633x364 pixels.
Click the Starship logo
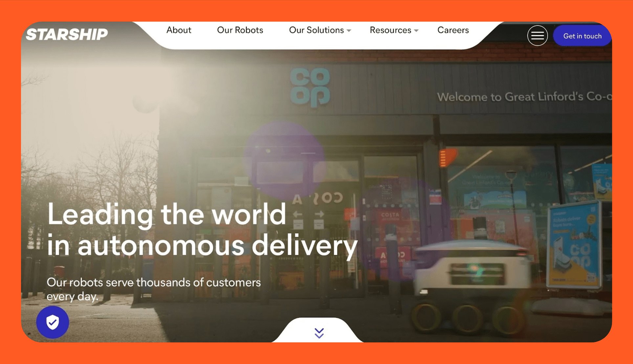click(x=67, y=34)
